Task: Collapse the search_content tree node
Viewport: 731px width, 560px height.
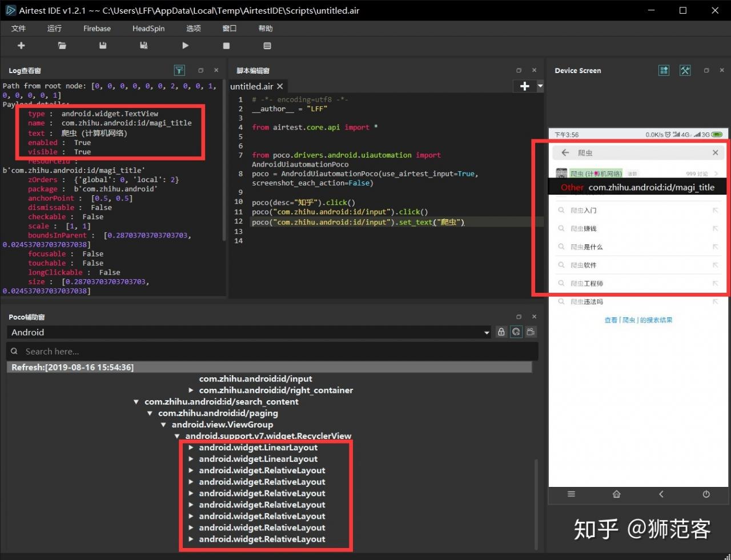Action: pyautogui.click(x=136, y=402)
